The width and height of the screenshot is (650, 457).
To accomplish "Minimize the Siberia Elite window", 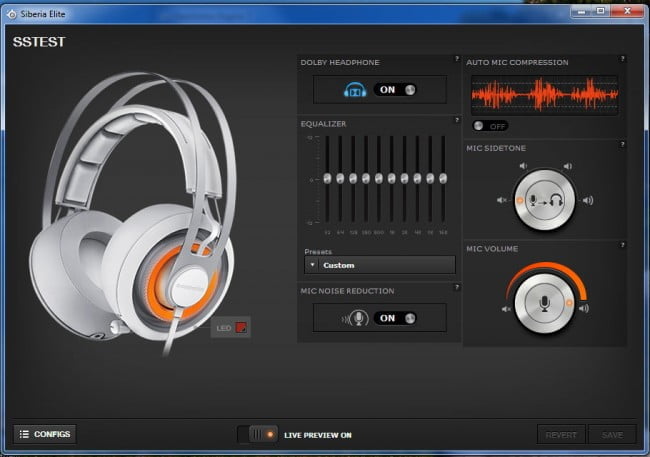I will (x=581, y=12).
